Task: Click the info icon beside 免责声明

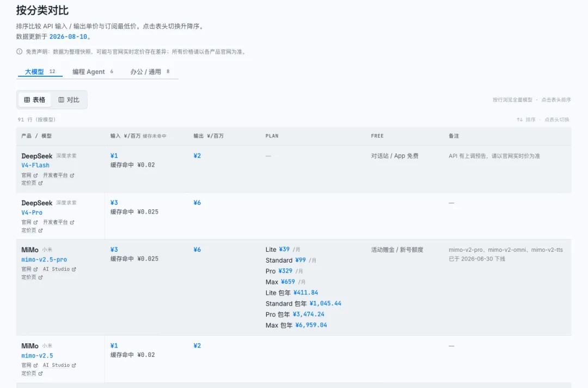Action: click(20, 52)
